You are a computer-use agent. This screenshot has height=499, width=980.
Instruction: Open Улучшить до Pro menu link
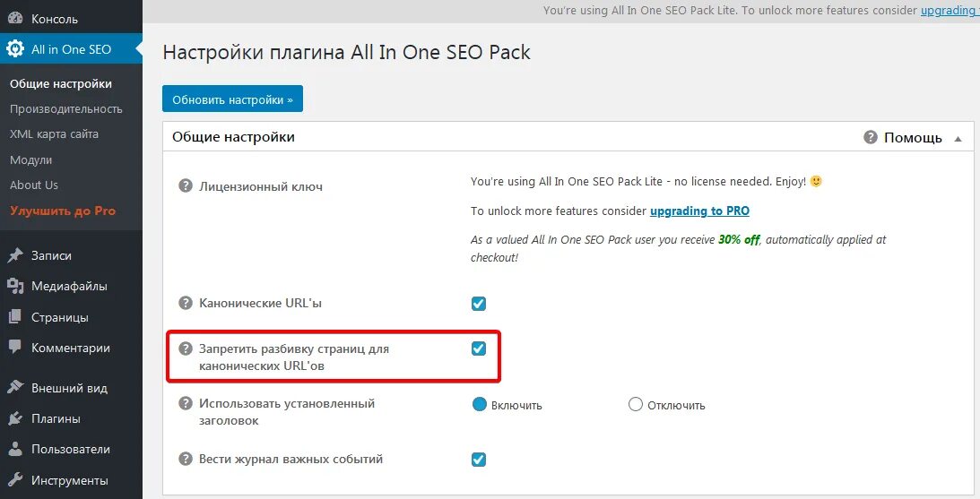click(63, 211)
